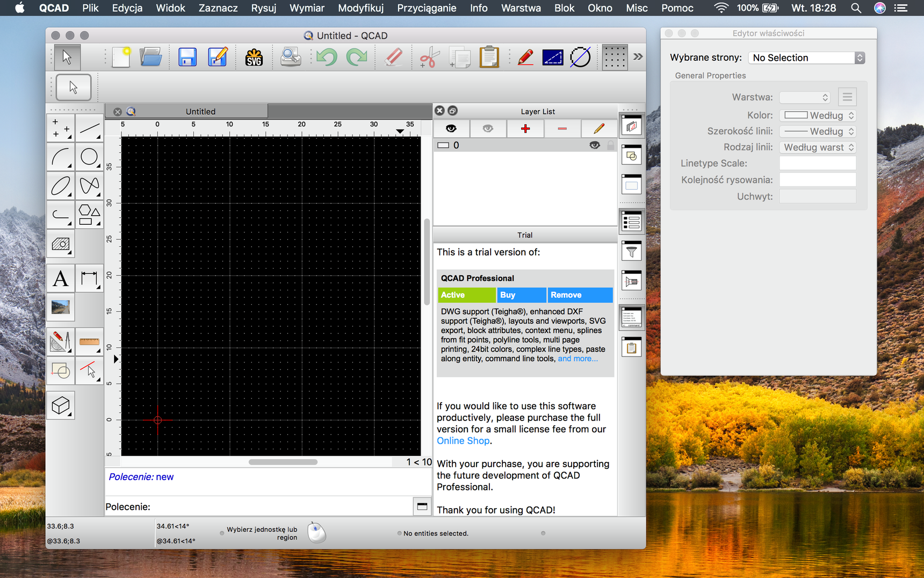924x578 pixels.
Task: Select the Point drawing tool
Action: [x=60, y=128]
